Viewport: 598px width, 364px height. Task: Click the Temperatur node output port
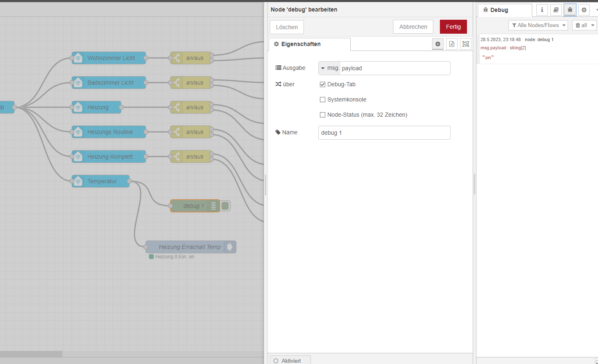pos(129,181)
